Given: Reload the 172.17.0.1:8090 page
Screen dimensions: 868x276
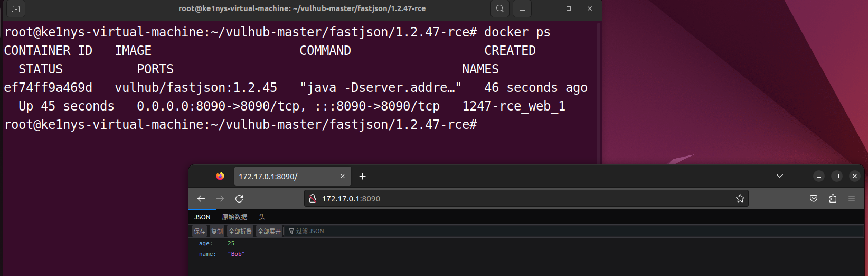Looking at the screenshot, I should click(239, 199).
